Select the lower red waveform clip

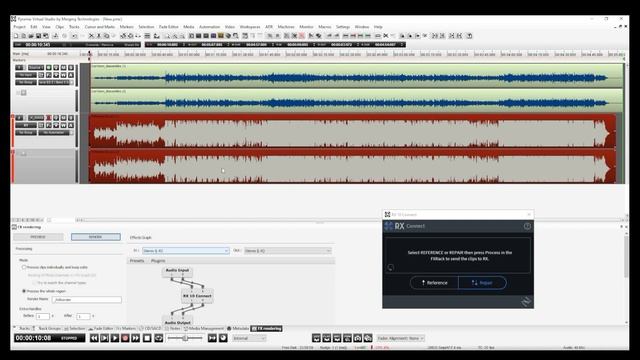[353, 166]
